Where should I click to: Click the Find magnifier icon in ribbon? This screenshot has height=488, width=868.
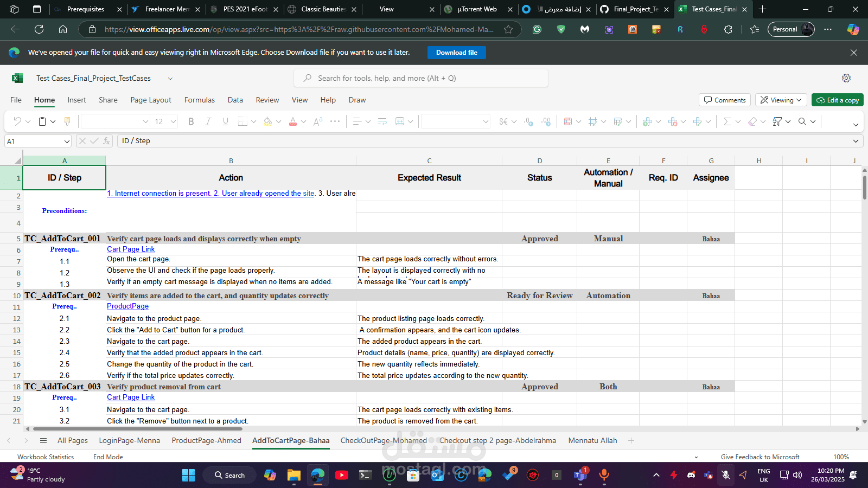pyautogui.click(x=802, y=121)
